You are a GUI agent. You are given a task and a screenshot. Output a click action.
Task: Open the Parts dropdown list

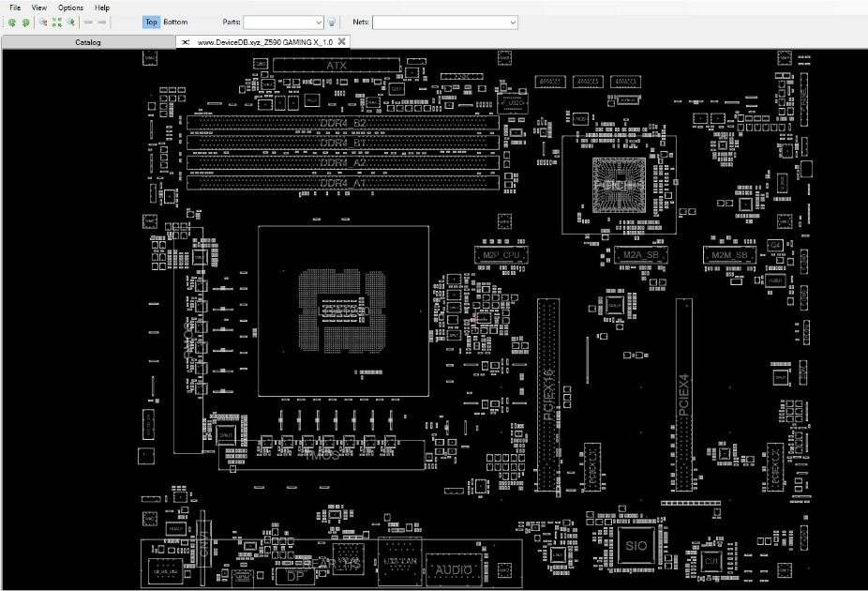319,23
